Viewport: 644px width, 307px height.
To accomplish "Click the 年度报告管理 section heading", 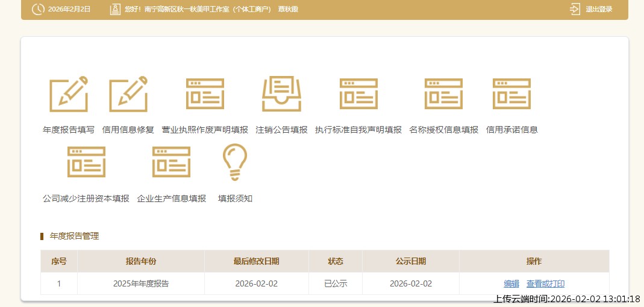I will click(x=74, y=236).
